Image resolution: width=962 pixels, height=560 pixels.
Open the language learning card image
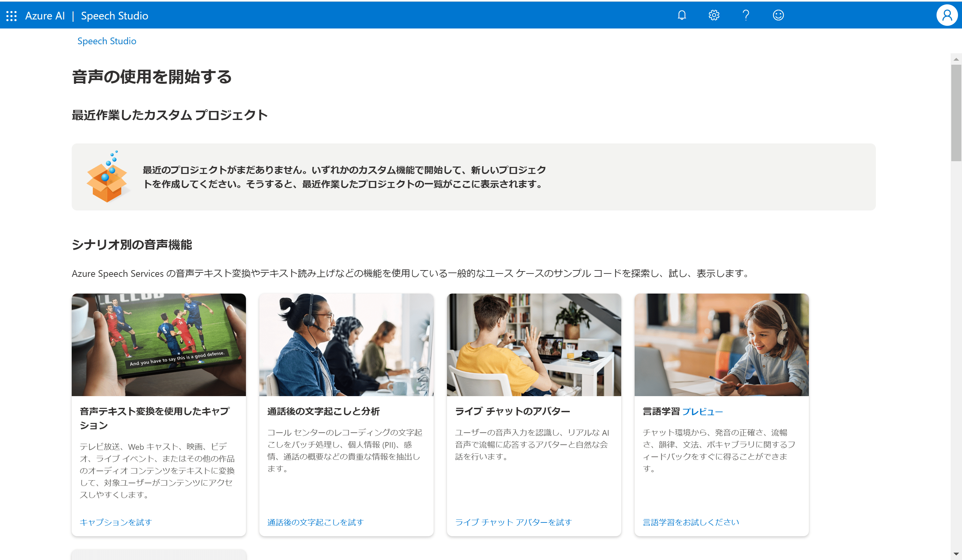(x=721, y=344)
